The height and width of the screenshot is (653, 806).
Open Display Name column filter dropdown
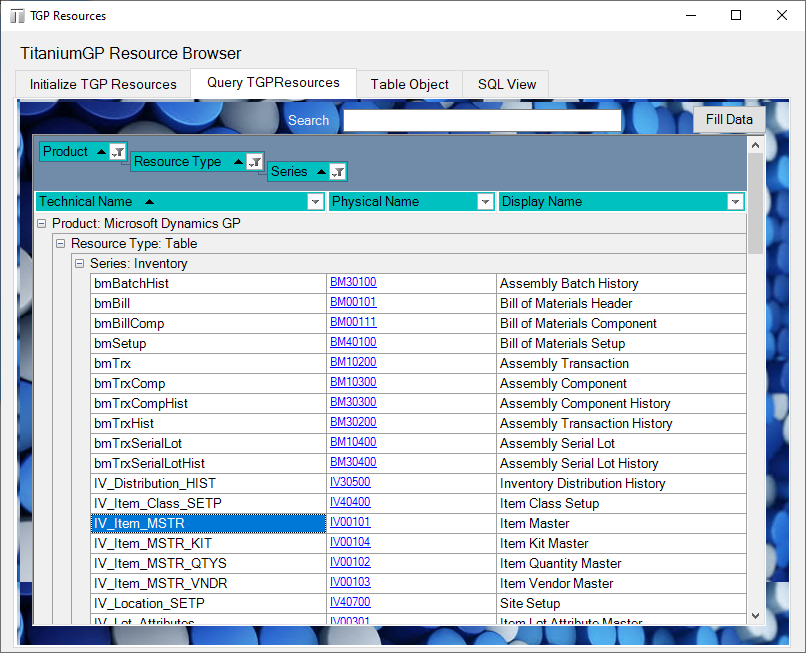pyautogui.click(x=735, y=202)
